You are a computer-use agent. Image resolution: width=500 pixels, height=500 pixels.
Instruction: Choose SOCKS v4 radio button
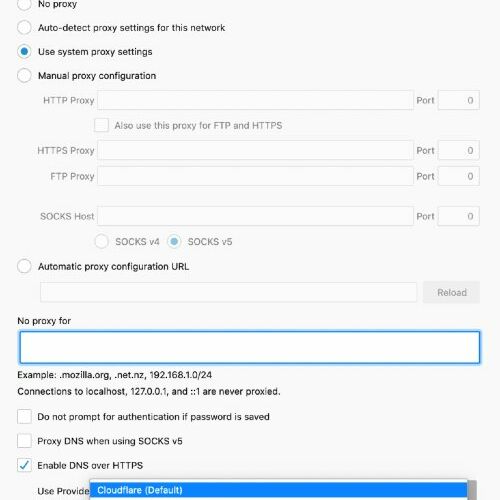tap(102, 241)
